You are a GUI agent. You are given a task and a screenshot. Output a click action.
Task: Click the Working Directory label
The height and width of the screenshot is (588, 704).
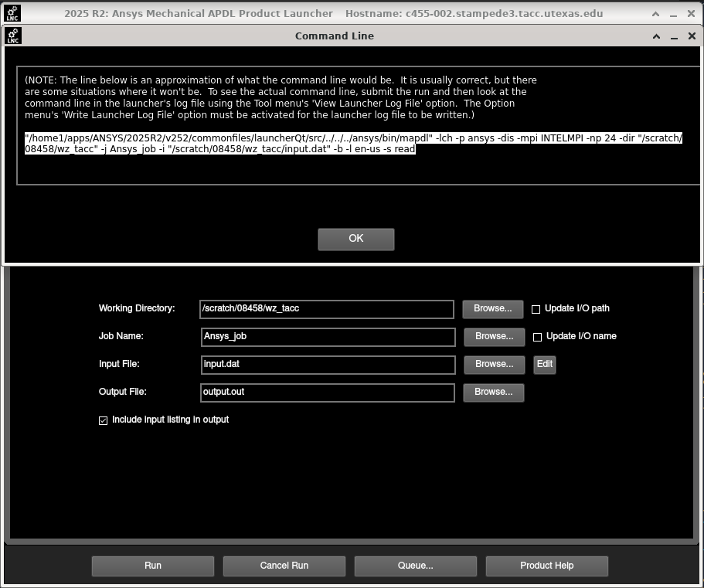137,308
